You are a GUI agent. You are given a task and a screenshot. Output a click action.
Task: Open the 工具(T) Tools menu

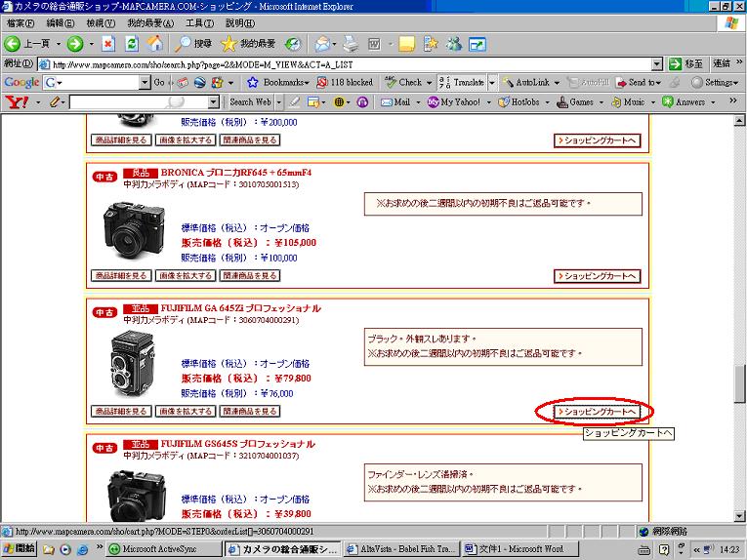click(x=199, y=22)
